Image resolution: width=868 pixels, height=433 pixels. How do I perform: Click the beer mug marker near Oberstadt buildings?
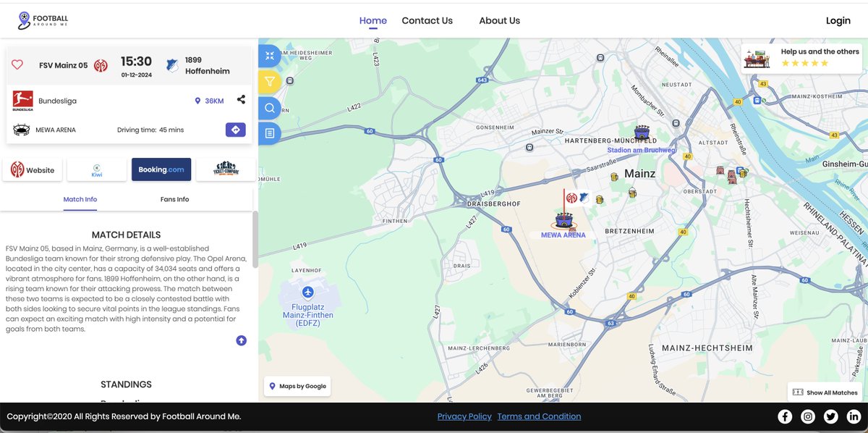(x=743, y=173)
